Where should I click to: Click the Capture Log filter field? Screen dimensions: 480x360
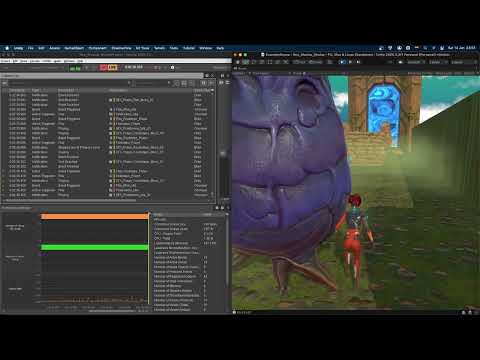(x=69, y=83)
